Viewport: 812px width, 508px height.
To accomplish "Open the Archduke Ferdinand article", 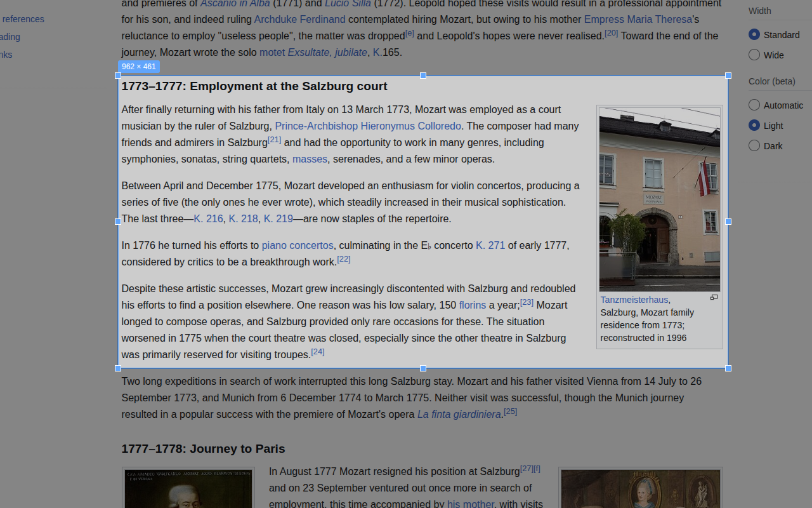I will pyautogui.click(x=299, y=19).
